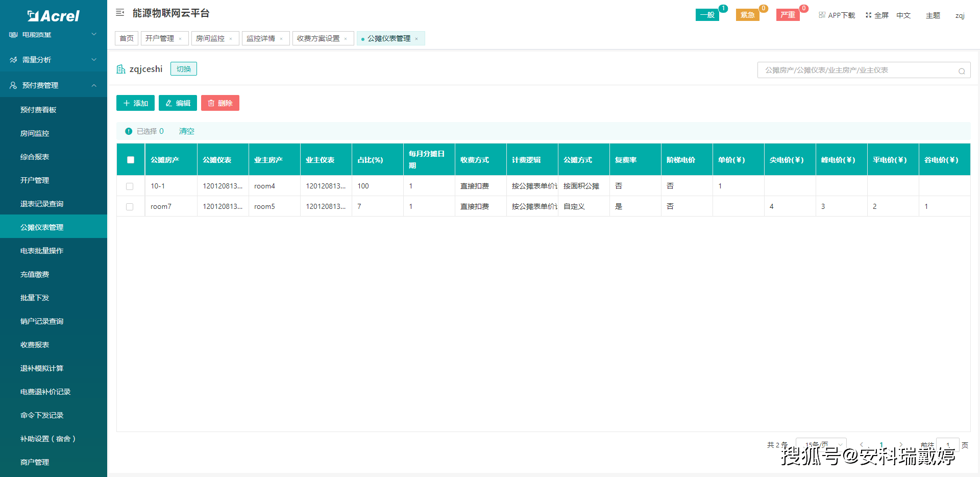
Task: Click the Acrel logo
Action: pos(54,16)
